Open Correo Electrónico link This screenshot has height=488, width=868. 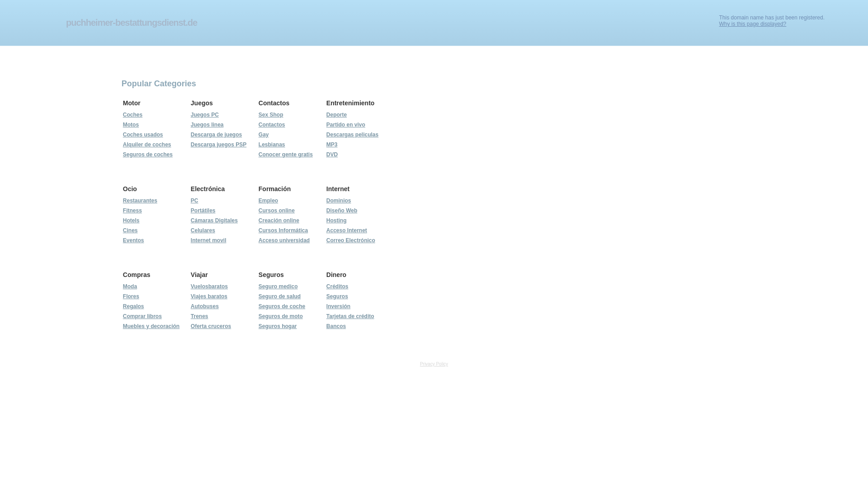point(351,240)
